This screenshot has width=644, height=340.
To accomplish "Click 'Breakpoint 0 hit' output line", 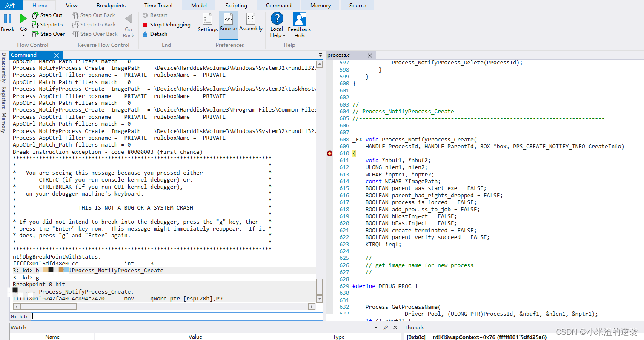I will pyautogui.click(x=39, y=284).
